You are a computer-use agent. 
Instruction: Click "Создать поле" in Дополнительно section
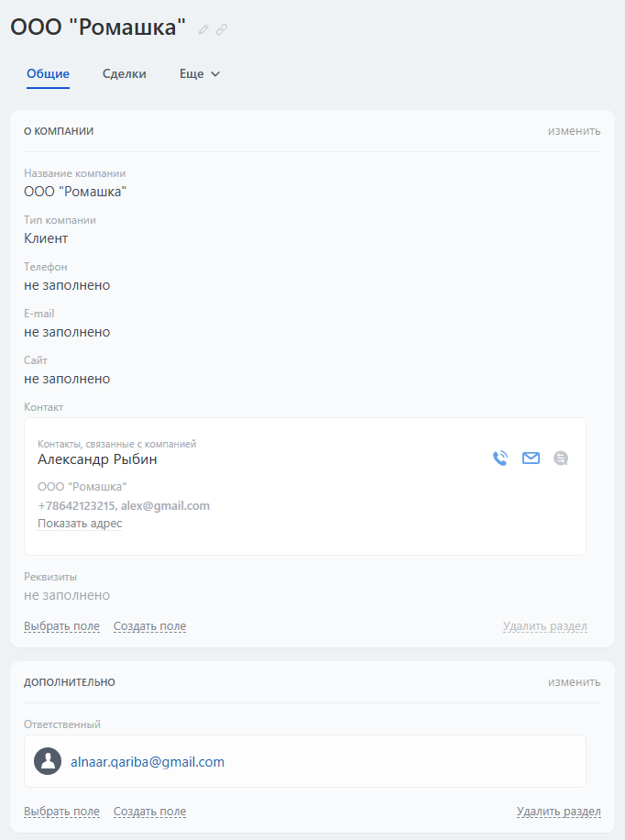coord(149,812)
